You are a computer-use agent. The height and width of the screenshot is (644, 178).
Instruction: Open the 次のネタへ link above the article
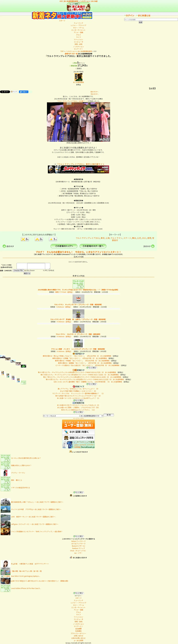click(x=94, y=94)
